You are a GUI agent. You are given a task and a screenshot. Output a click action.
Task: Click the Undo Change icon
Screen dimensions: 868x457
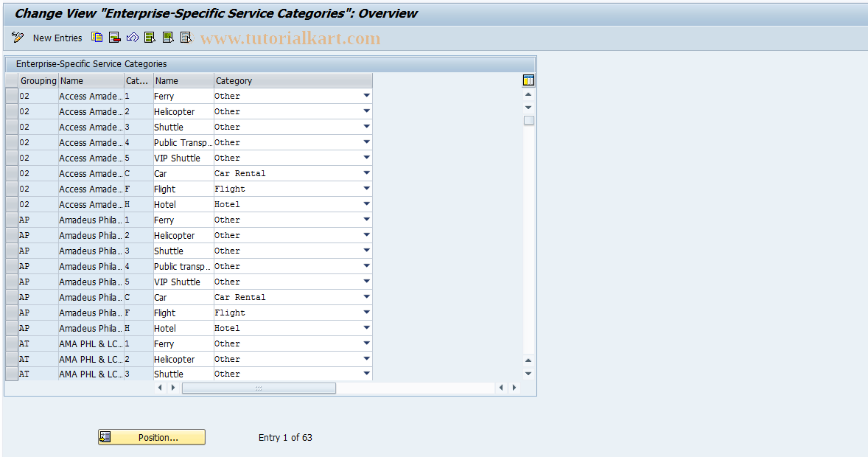tap(133, 37)
